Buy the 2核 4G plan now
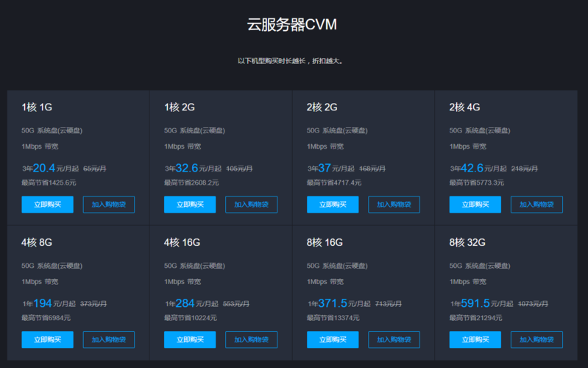 475,205
